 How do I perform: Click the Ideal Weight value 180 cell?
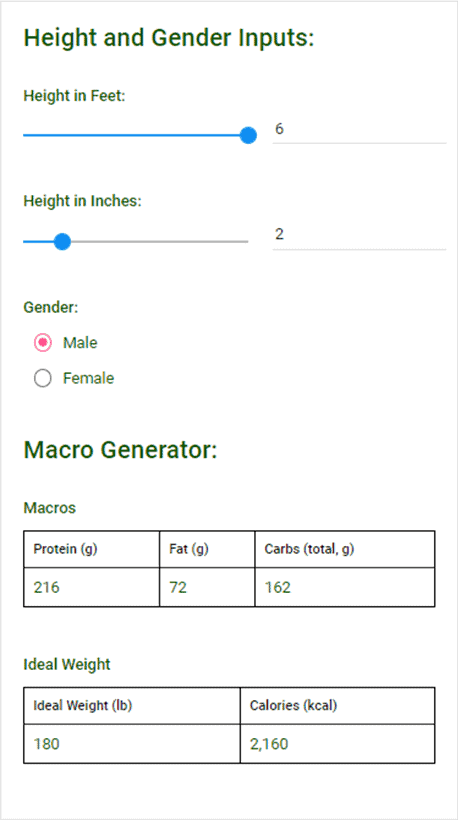click(132, 744)
